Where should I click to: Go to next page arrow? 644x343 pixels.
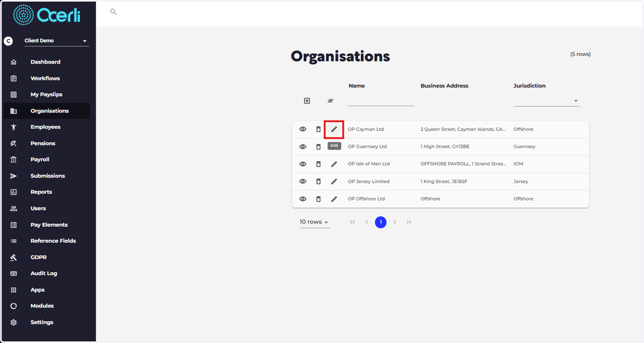(x=394, y=222)
